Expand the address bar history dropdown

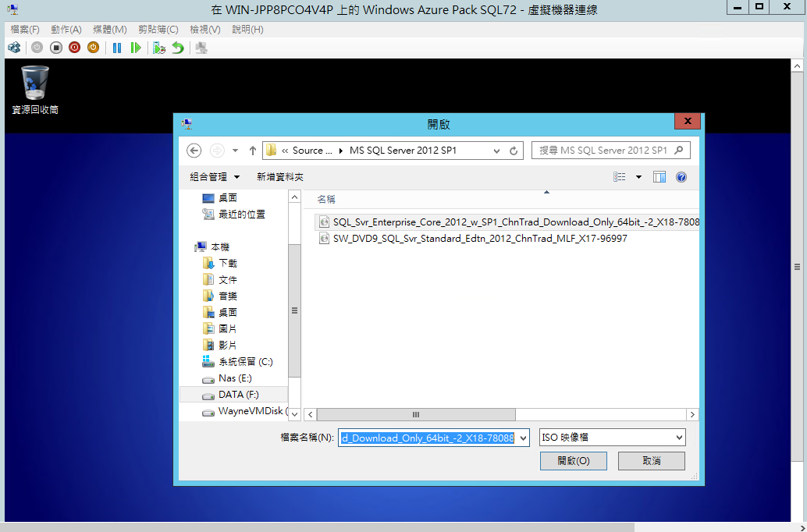496,151
